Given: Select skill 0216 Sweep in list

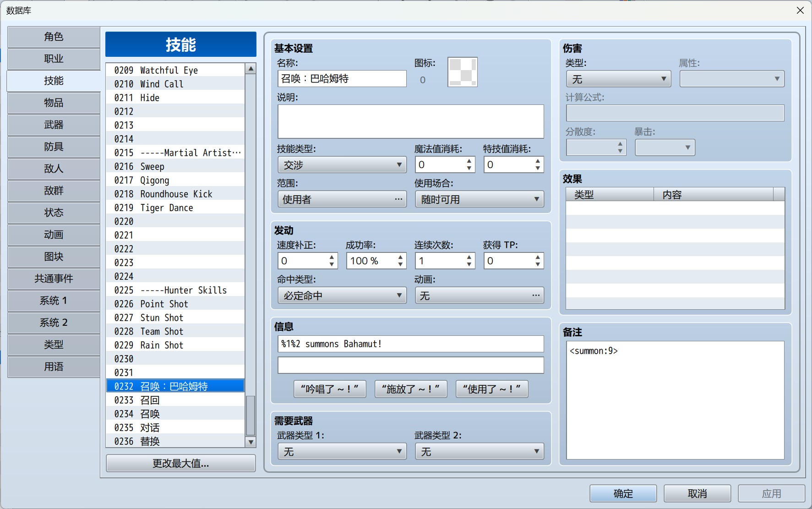Looking at the screenshot, I should pyautogui.click(x=175, y=166).
